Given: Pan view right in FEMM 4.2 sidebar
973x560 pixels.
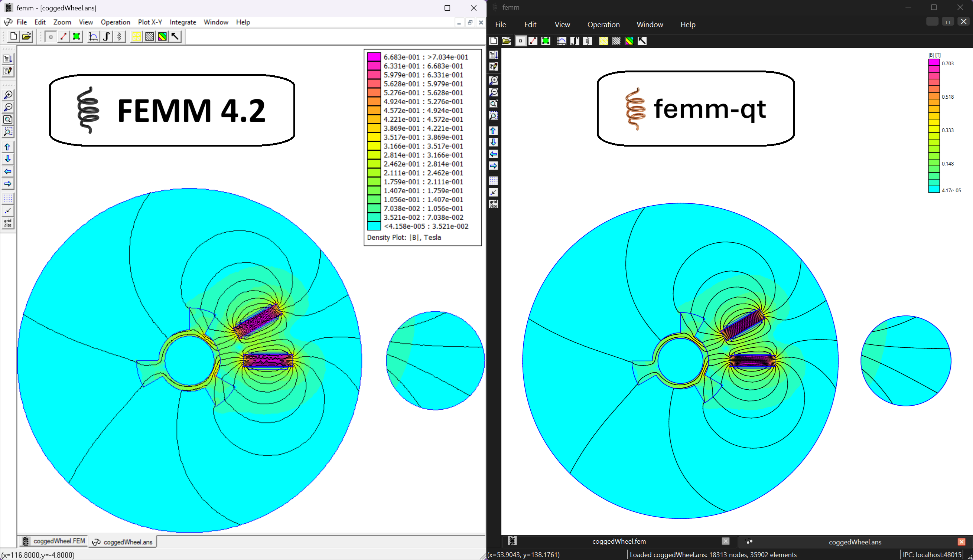Looking at the screenshot, I should 8,184.
